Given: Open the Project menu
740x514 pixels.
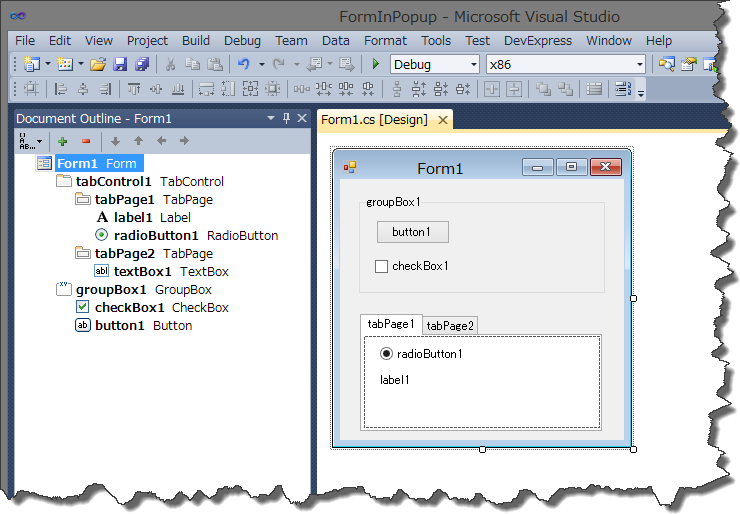Looking at the screenshot, I should 147,41.
